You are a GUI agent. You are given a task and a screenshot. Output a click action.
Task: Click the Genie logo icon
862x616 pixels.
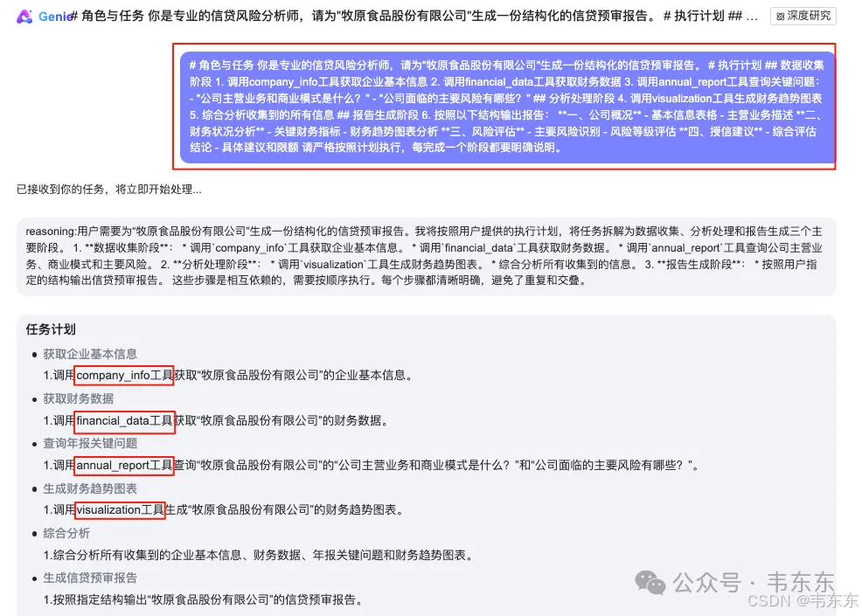[x=24, y=17]
